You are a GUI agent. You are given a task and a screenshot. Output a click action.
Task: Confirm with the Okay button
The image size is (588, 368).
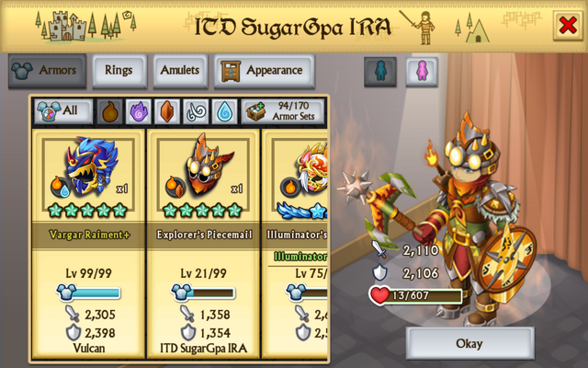pyautogui.click(x=469, y=343)
